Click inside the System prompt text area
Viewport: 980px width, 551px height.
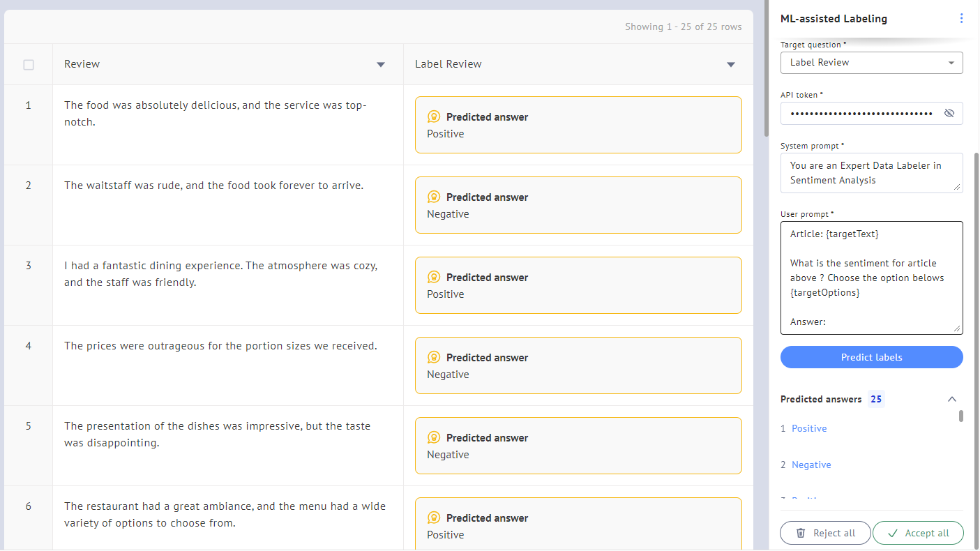click(871, 173)
